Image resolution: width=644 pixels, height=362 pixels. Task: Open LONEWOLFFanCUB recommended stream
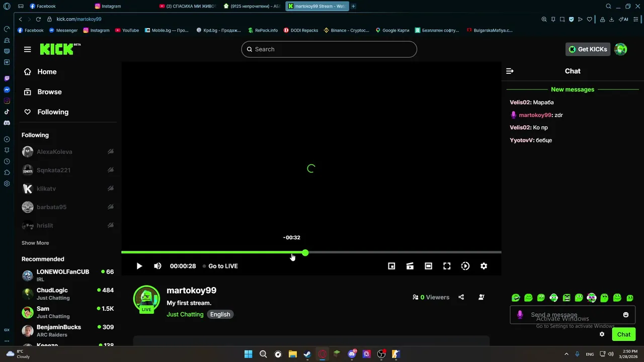[x=68, y=275]
